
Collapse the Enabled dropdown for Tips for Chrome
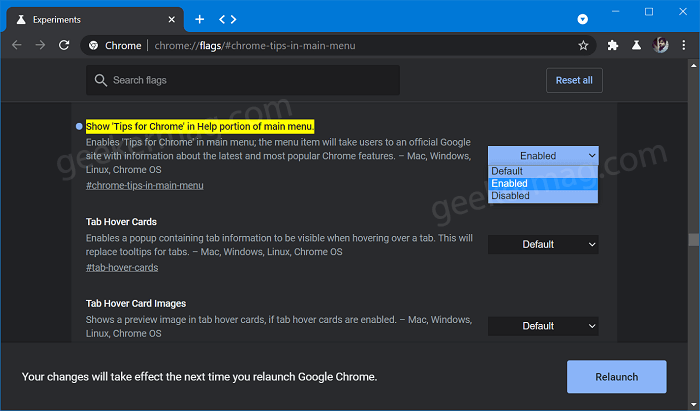(543, 156)
